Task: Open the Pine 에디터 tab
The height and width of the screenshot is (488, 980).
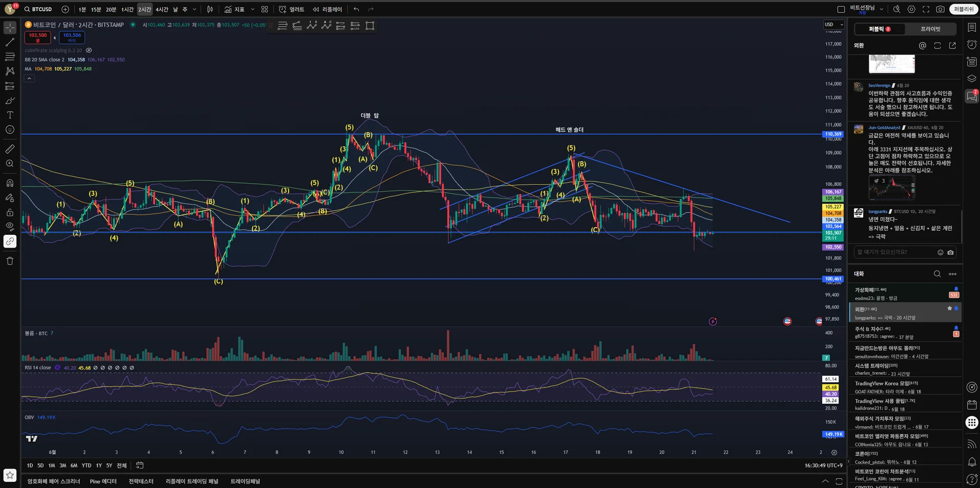Action: coord(103,481)
